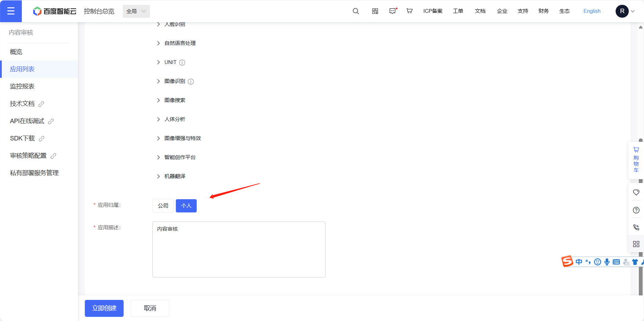Image resolution: width=644 pixels, height=321 pixels.
Task: Expand the 图像识别 section chevron
Action: click(158, 81)
